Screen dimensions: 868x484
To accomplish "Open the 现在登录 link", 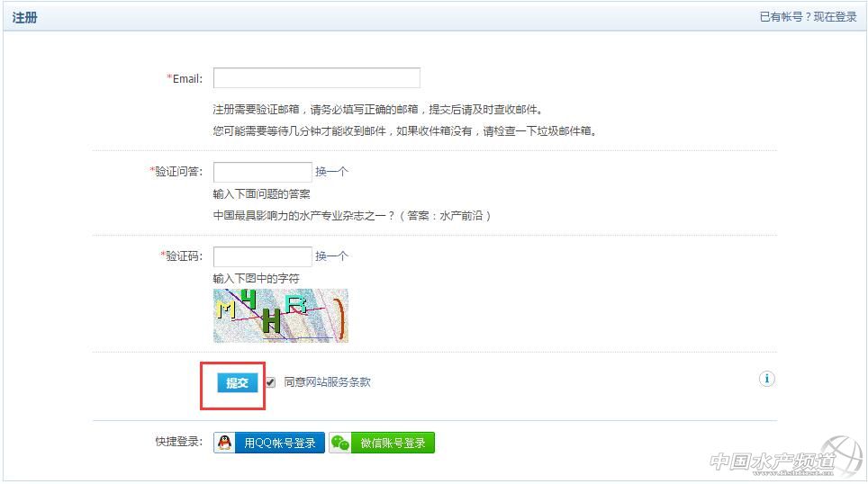I will point(835,17).
